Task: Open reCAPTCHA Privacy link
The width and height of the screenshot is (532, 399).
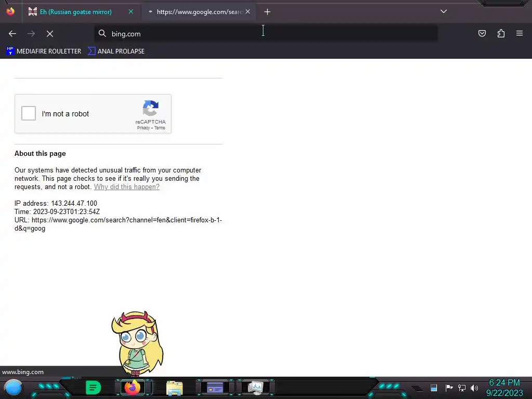Action: point(143,128)
